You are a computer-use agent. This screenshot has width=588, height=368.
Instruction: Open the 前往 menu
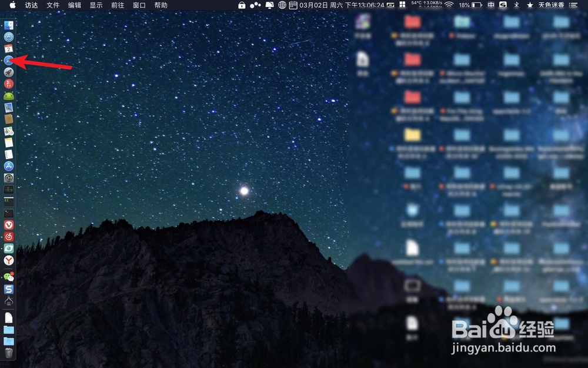116,5
